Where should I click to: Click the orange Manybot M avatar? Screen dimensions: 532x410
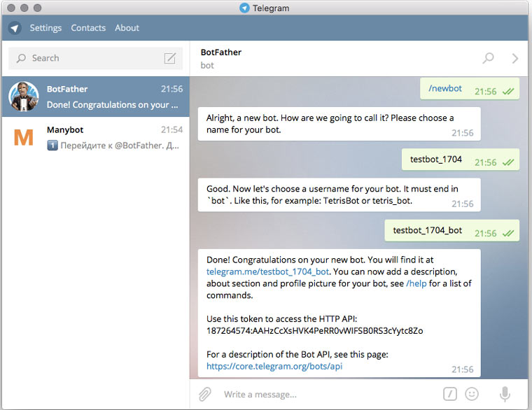pos(23,137)
